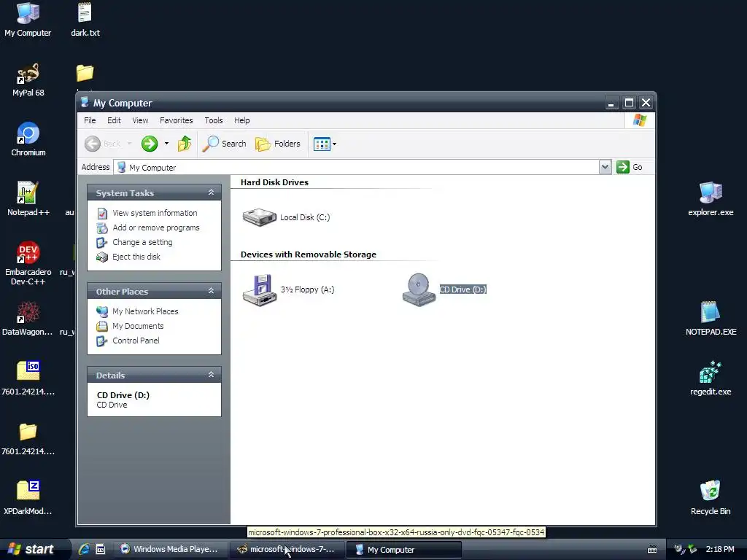Select regedit.exe desktop icon
The width and height of the screenshot is (747, 560).
pyautogui.click(x=711, y=378)
